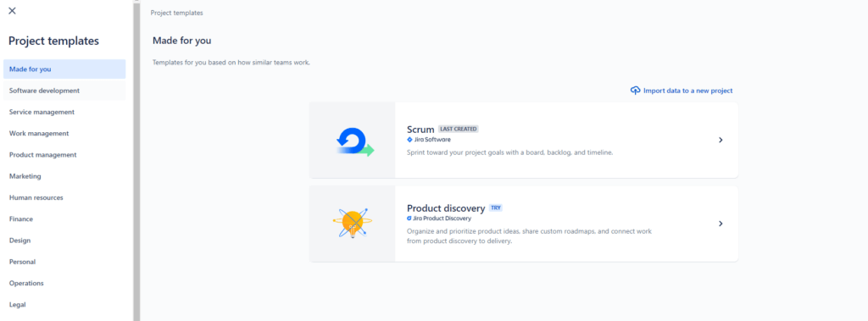Click the Project templates sidebar heading
The height and width of the screenshot is (321, 868).
tap(53, 41)
